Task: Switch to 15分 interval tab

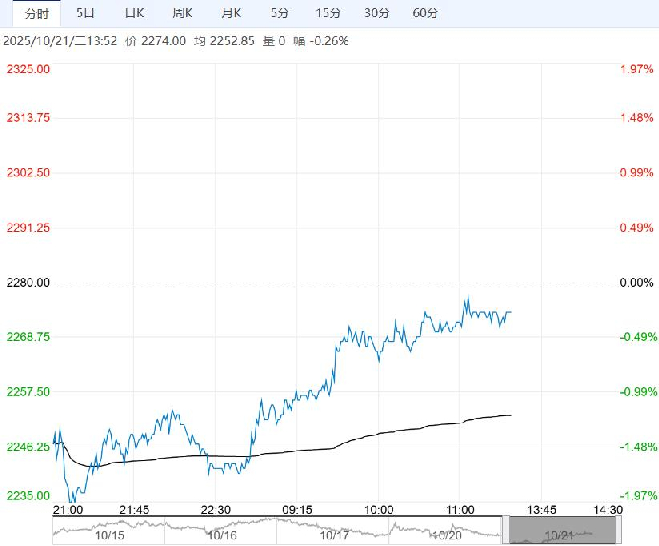Action: click(328, 13)
